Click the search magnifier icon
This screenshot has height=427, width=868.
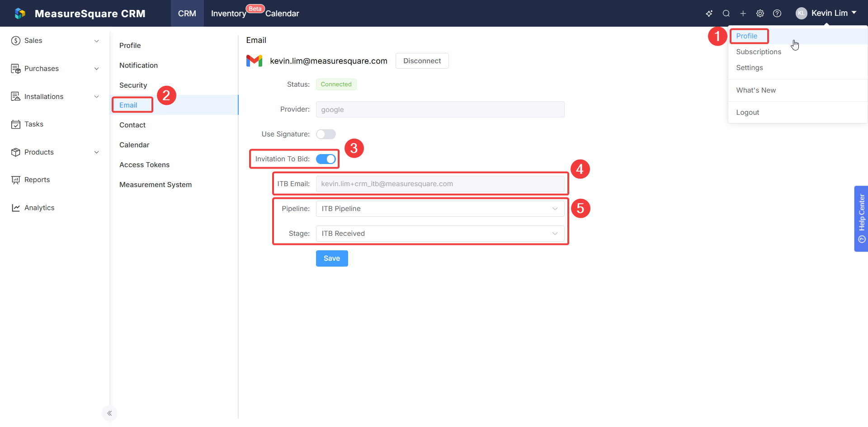pyautogui.click(x=726, y=14)
